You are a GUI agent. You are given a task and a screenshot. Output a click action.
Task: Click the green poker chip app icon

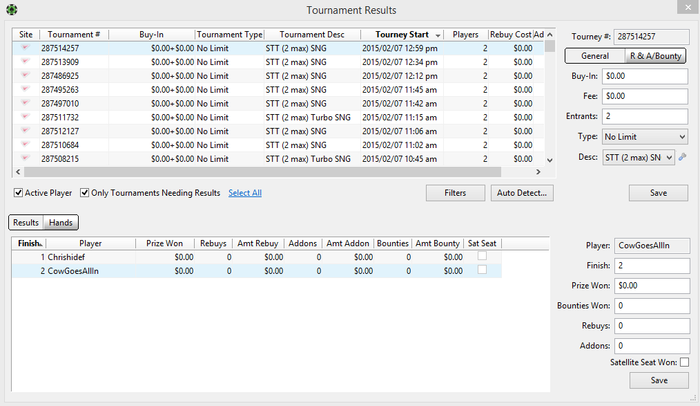point(12,9)
